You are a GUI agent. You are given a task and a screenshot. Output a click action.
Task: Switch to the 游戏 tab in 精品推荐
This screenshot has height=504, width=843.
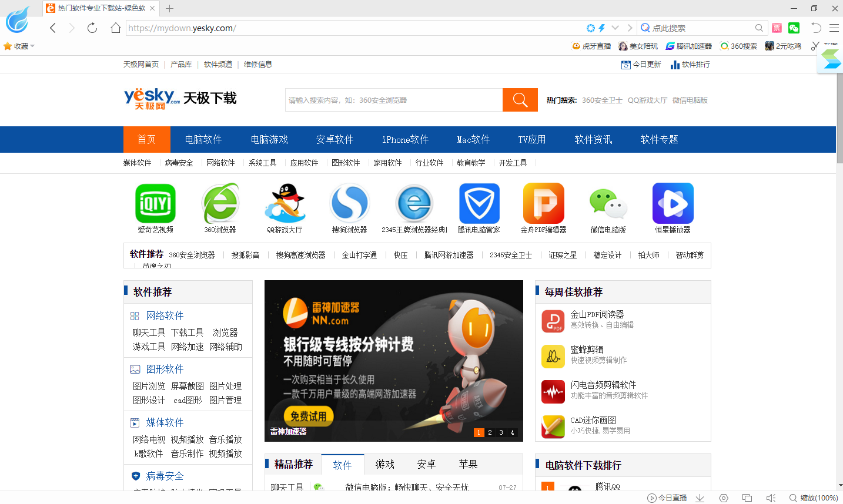click(385, 465)
